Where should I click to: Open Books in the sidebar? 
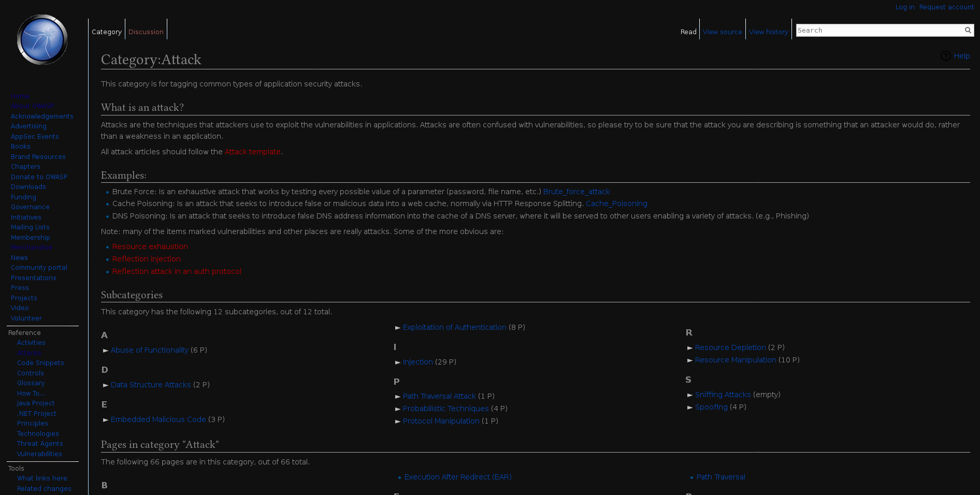click(21, 147)
